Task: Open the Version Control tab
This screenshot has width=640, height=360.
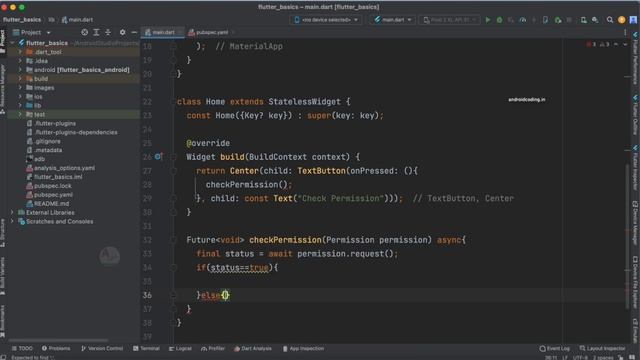Action: (x=102, y=349)
